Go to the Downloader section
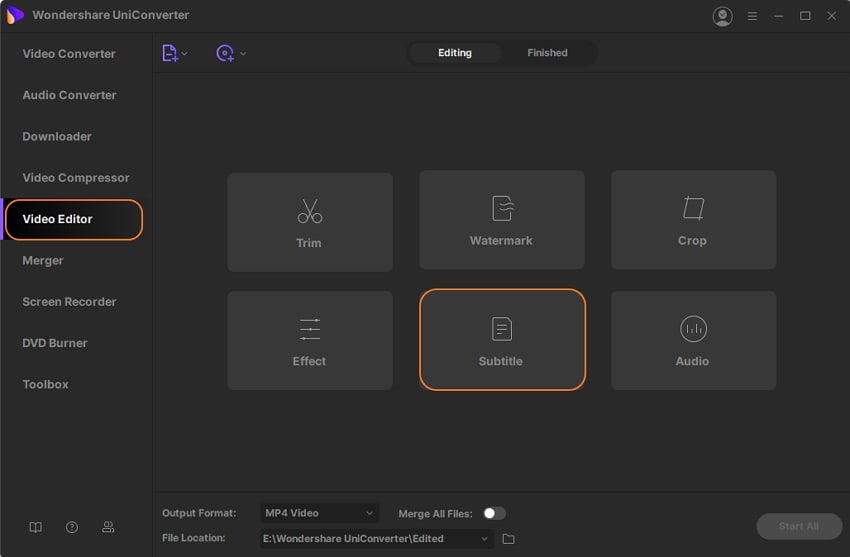The width and height of the screenshot is (850, 557). pos(57,137)
